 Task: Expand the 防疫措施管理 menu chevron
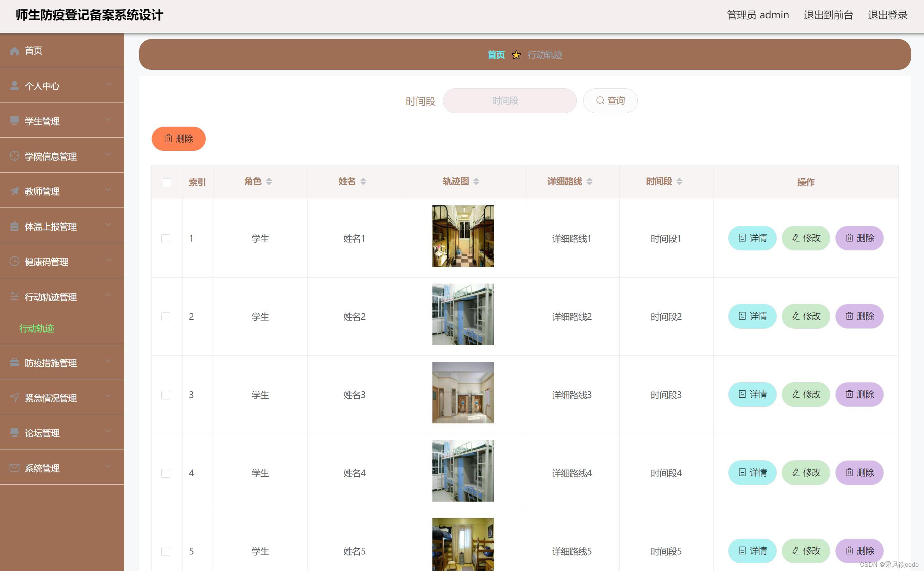108,361
